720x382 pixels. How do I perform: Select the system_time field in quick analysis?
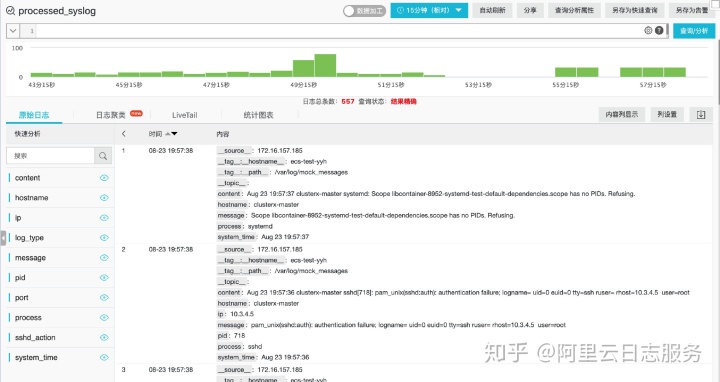pyautogui.click(x=36, y=357)
